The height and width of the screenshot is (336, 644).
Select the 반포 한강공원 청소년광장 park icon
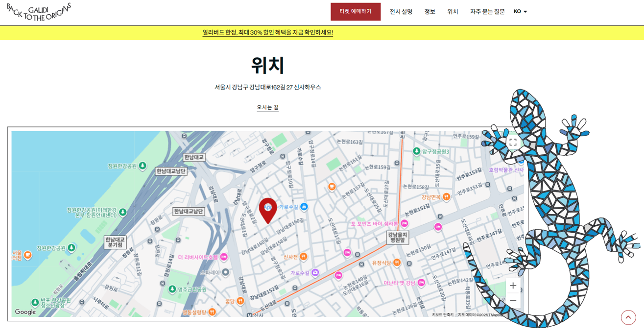[x=35, y=302]
